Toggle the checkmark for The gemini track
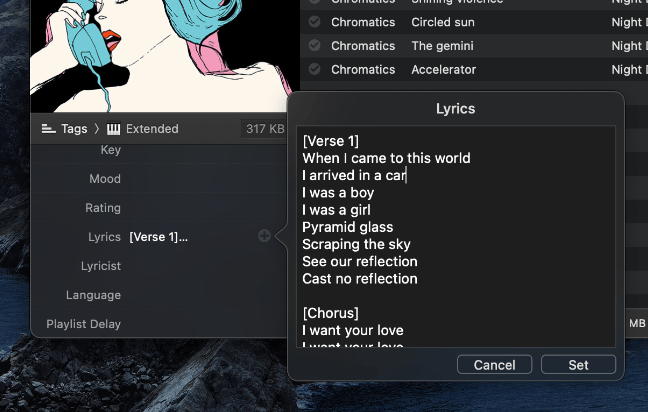This screenshot has width=648, height=412. click(x=314, y=45)
